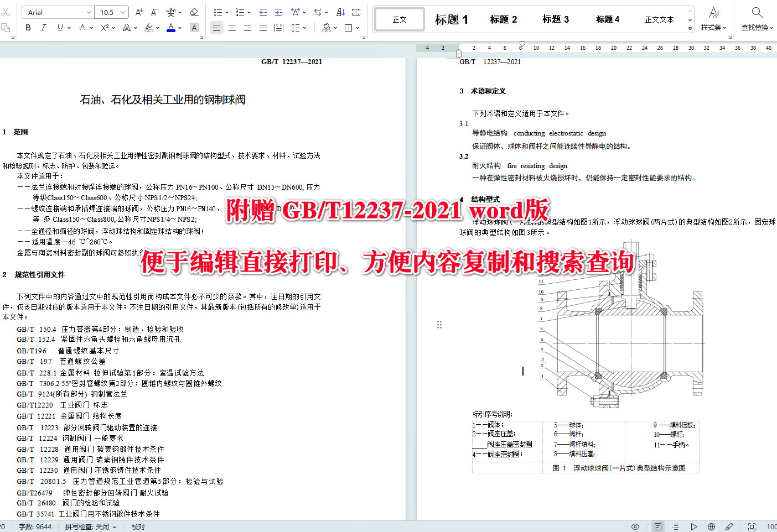Viewport: 777px width, 532px height.
Task: Apply strikethrough to selected text
Action: pos(83,27)
